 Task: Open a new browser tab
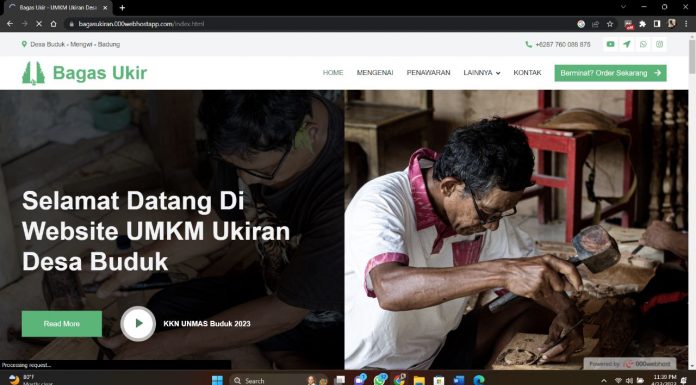tap(122, 8)
